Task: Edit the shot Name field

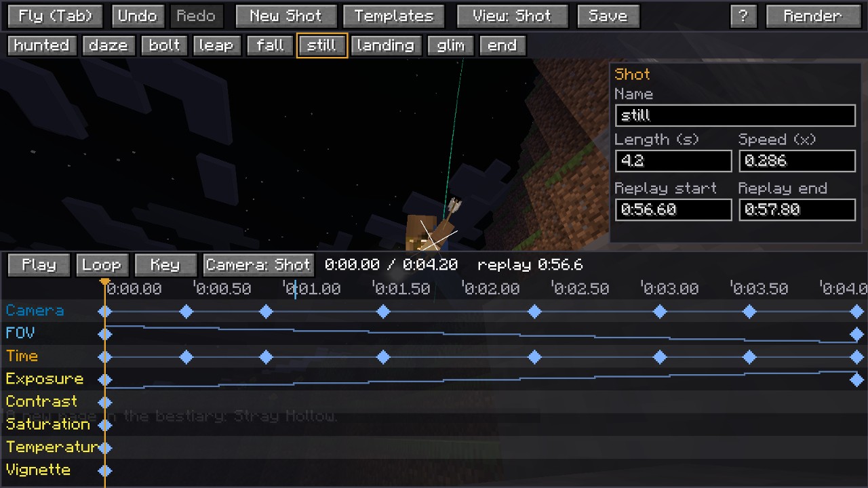Action: (x=735, y=115)
